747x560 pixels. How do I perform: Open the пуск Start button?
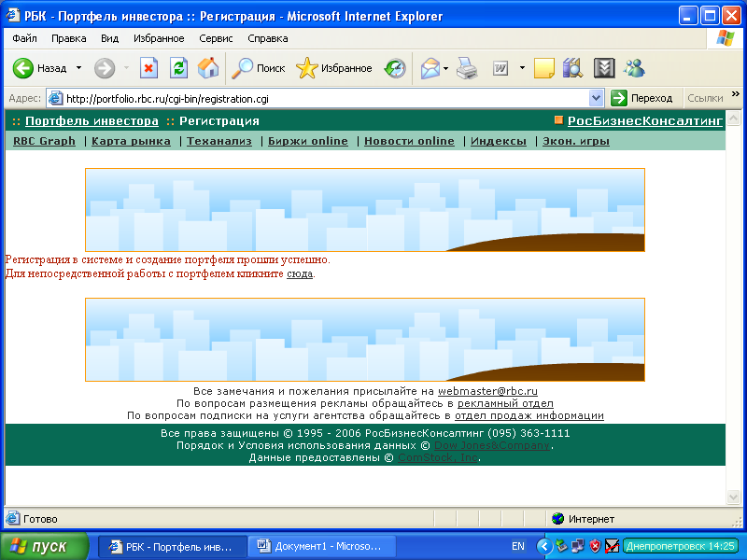click(44, 546)
